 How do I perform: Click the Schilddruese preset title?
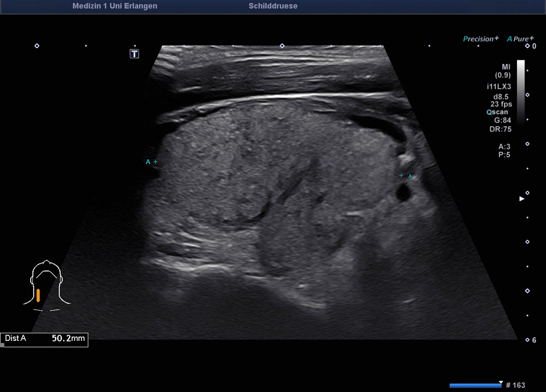pyautogui.click(x=273, y=6)
